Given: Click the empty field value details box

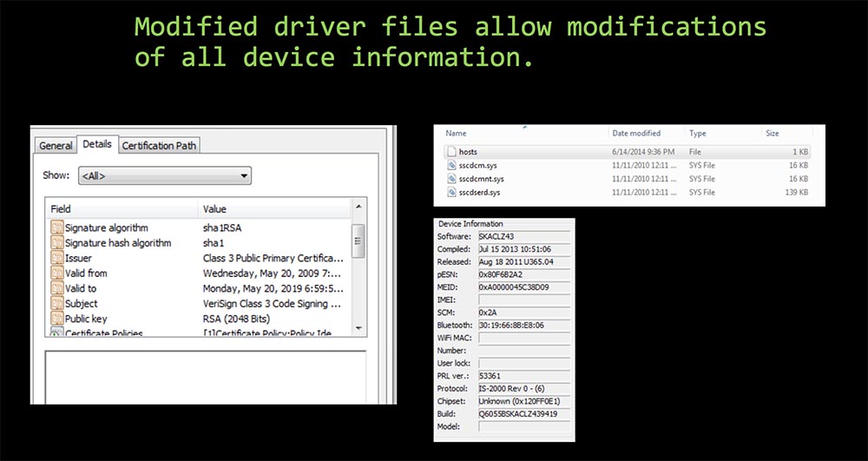Looking at the screenshot, I should pyautogui.click(x=206, y=377).
